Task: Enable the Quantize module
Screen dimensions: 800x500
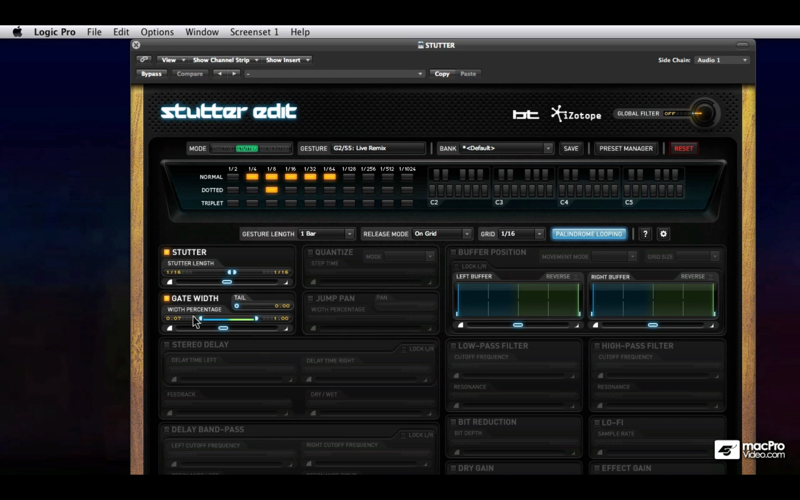Action: (x=310, y=252)
